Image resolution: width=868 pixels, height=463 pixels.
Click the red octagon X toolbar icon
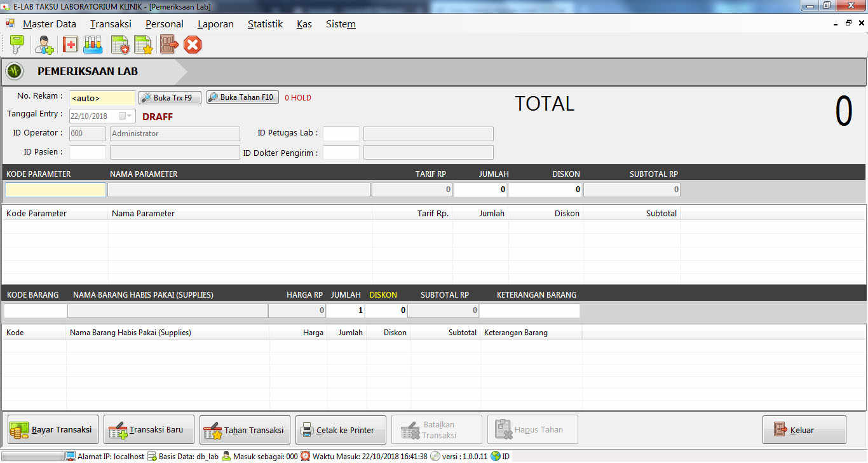click(x=193, y=45)
